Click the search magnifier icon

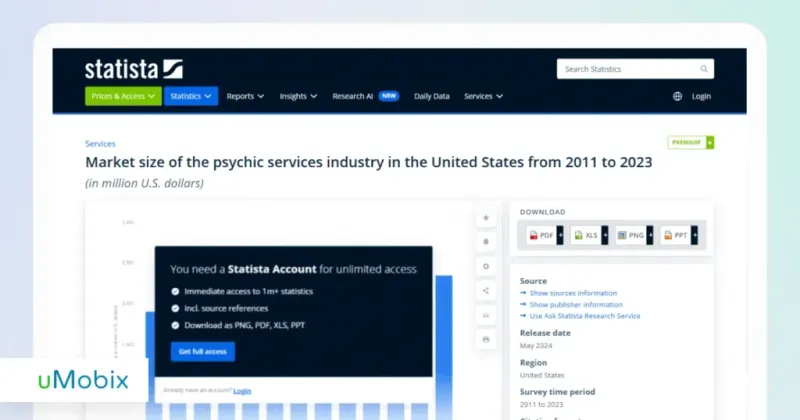[704, 69]
